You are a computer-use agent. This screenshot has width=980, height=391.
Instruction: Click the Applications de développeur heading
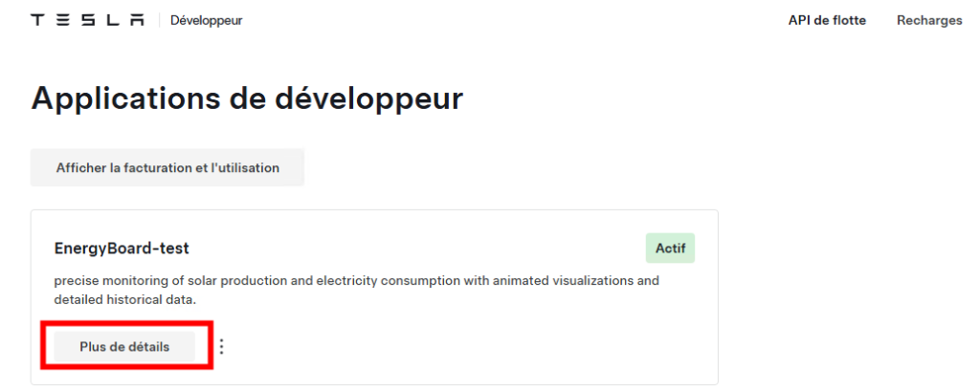[247, 98]
